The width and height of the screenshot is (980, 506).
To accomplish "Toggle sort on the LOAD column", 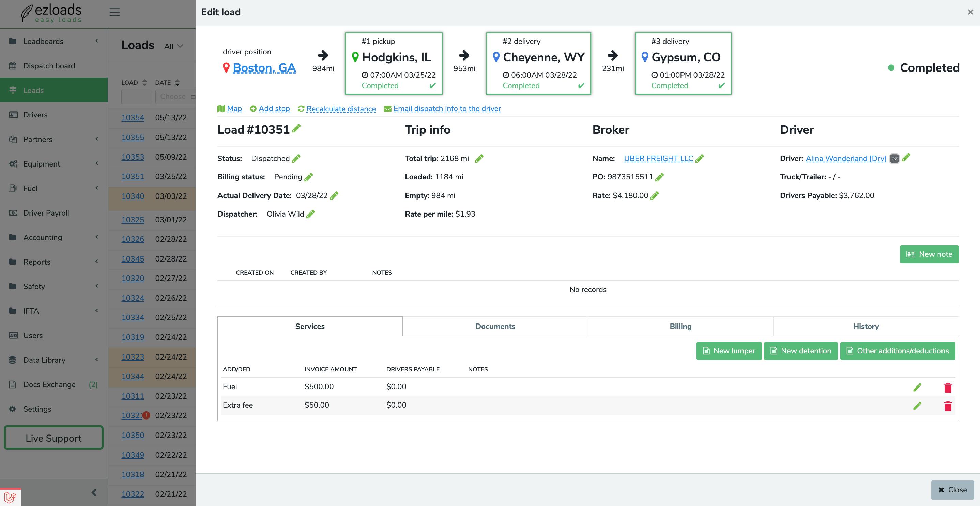I will [144, 82].
